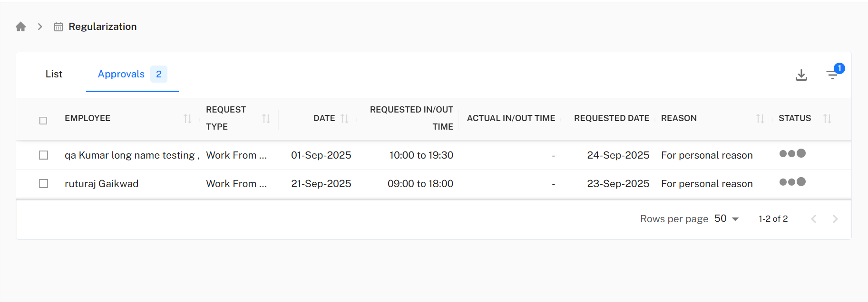Image resolution: width=868 pixels, height=302 pixels.
Task: Select the checkbox for qa Kumar's request
Action: pyautogui.click(x=43, y=155)
